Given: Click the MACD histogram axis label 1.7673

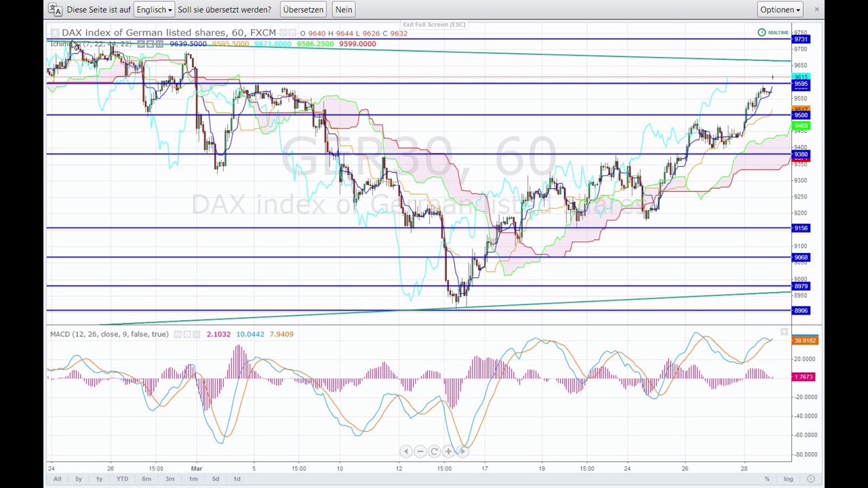Looking at the screenshot, I should (x=803, y=377).
